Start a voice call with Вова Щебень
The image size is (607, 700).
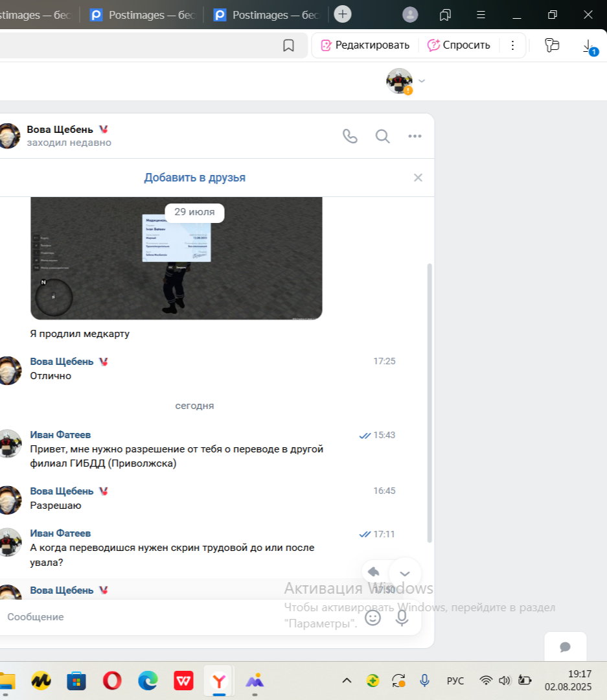350,136
